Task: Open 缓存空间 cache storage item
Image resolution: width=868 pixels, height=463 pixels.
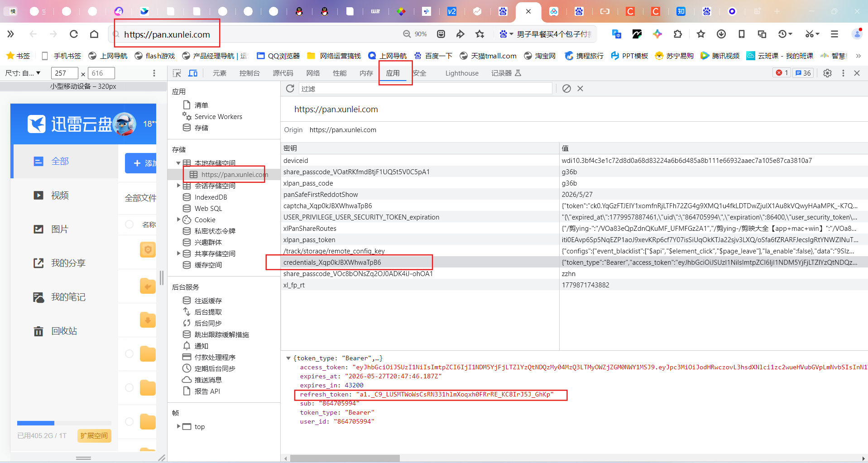Action: 202,265
